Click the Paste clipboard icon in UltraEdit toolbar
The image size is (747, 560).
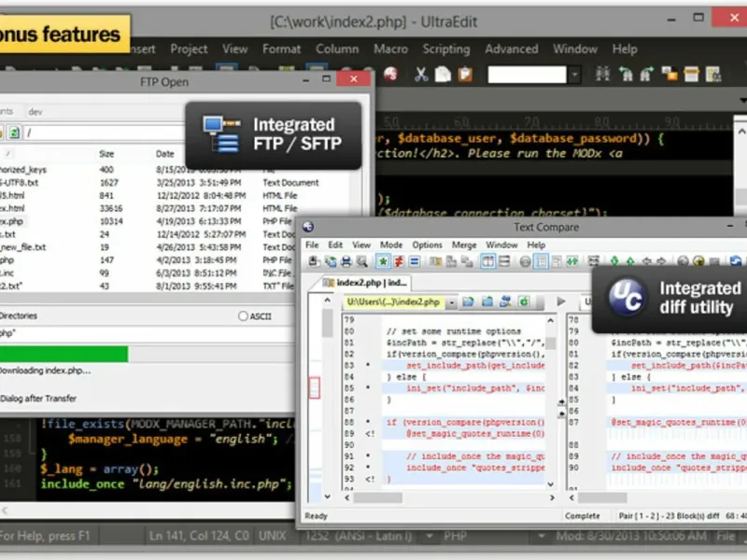click(x=464, y=75)
